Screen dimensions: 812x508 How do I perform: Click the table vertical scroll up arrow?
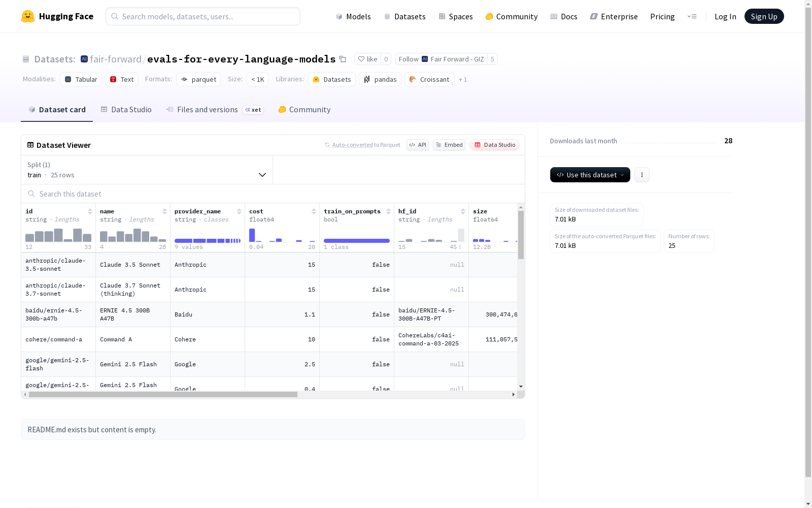[x=521, y=207]
